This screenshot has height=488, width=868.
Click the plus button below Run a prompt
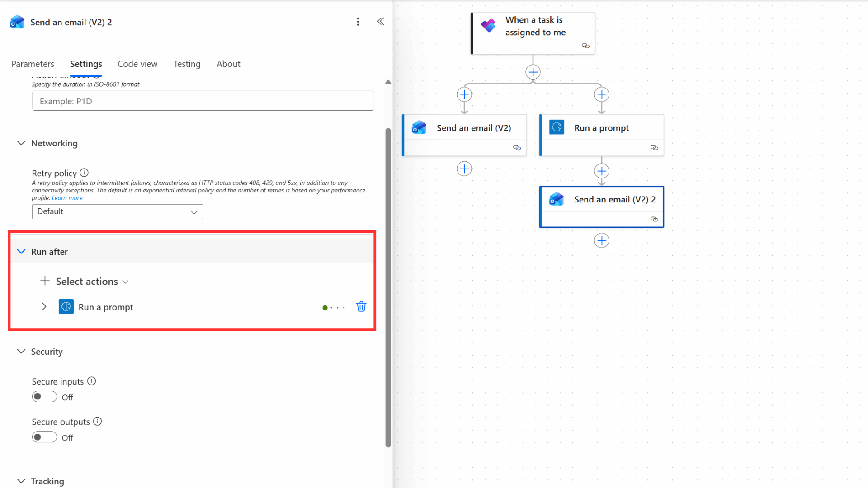601,171
